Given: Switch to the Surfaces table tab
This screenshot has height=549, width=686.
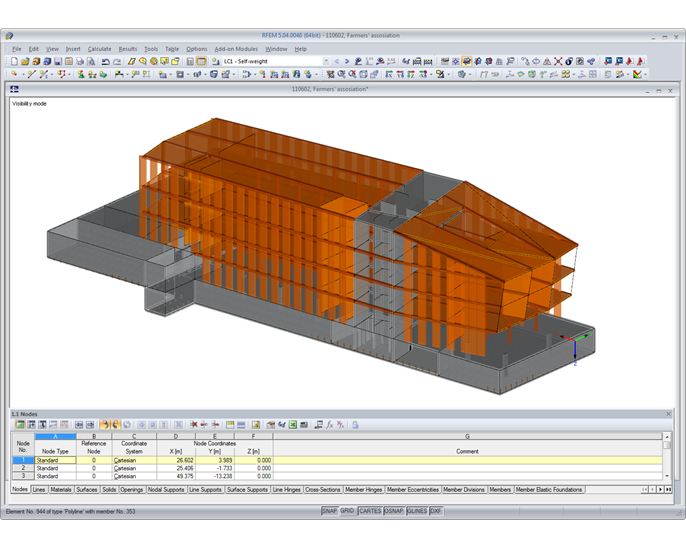Looking at the screenshot, I should coord(87,490).
